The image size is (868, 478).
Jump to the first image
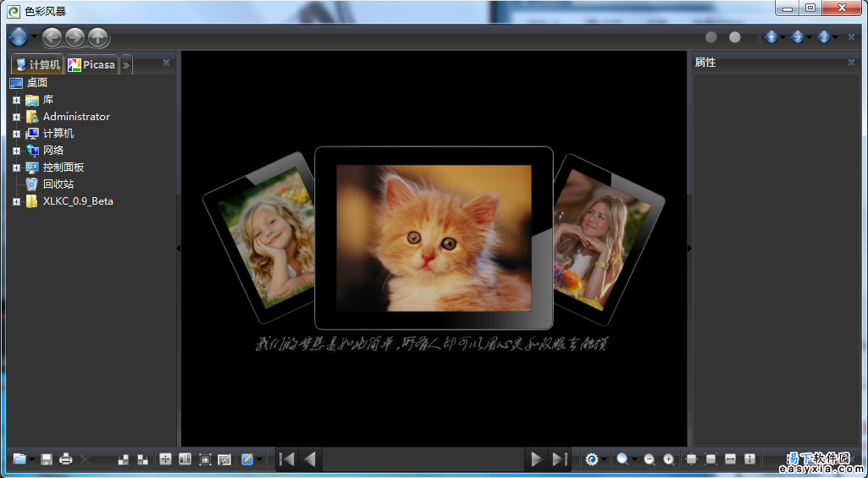click(x=288, y=459)
